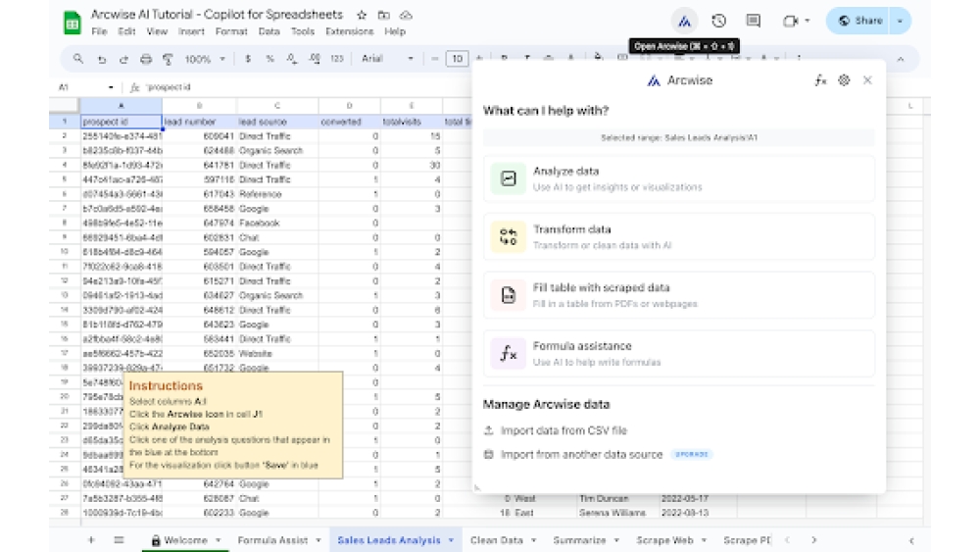Open the Arial font dropdown
The width and height of the screenshot is (980, 552).
pos(387,59)
